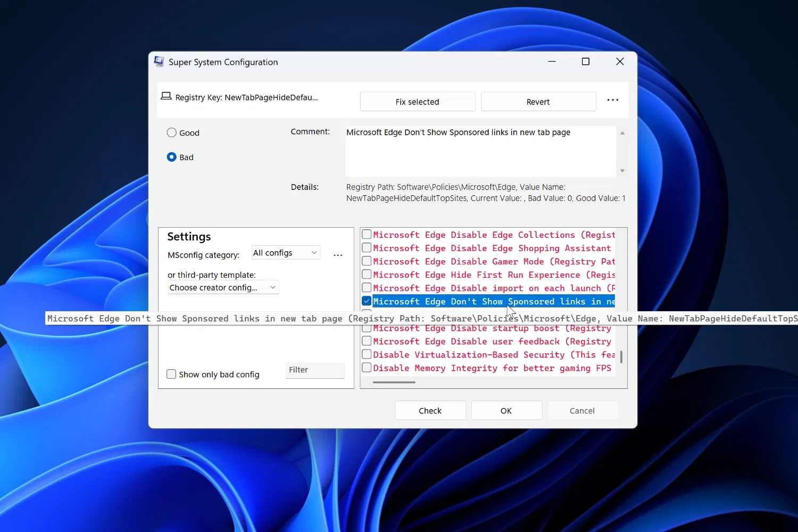Enable Show only bad config checkbox
The height and width of the screenshot is (532, 798).
[x=171, y=374]
